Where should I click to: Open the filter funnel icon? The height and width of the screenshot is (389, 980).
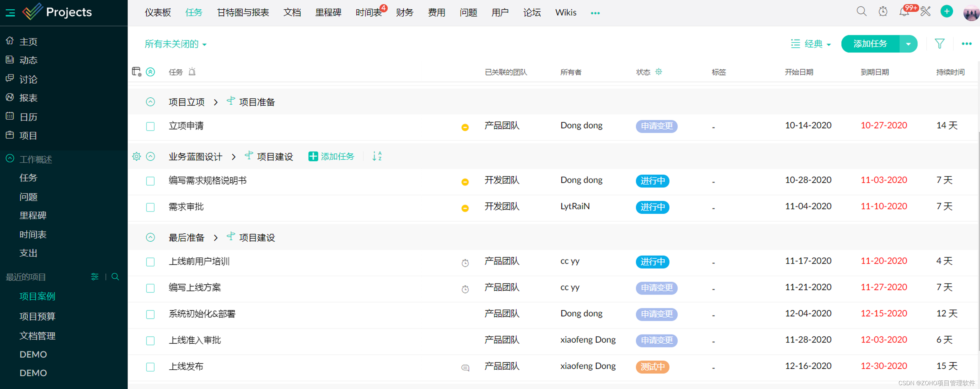pyautogui.click(x=940, y=44)
